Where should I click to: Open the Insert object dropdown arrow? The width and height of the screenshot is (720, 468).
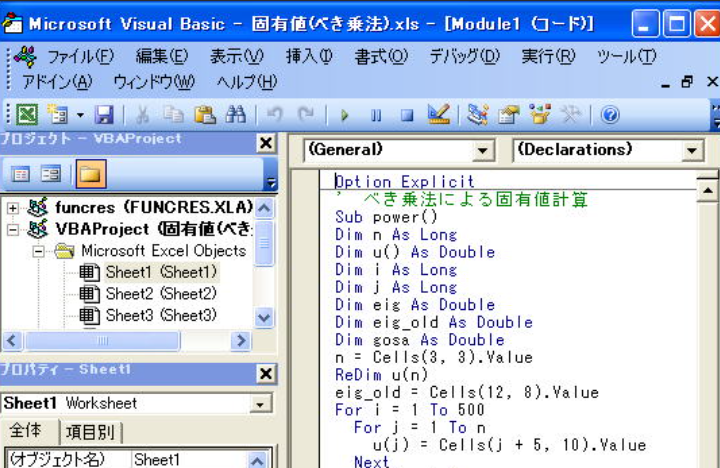80,115
